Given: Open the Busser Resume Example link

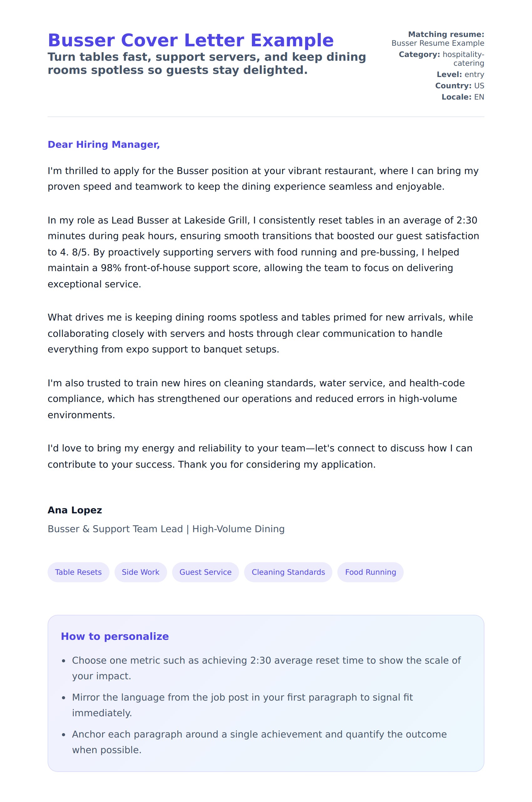Looking at the screenshot, I should click(x=437, y=43).
